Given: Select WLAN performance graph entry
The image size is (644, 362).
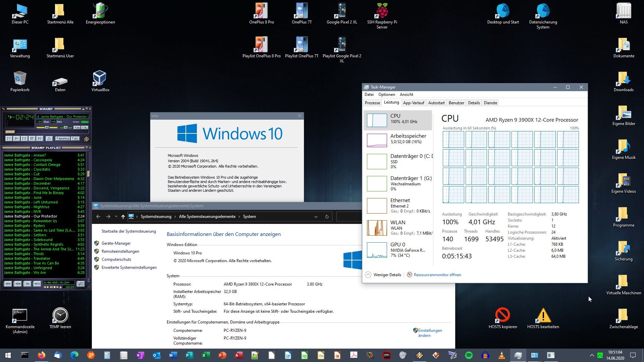Looking at the screenshot, I should coord(398,228).
